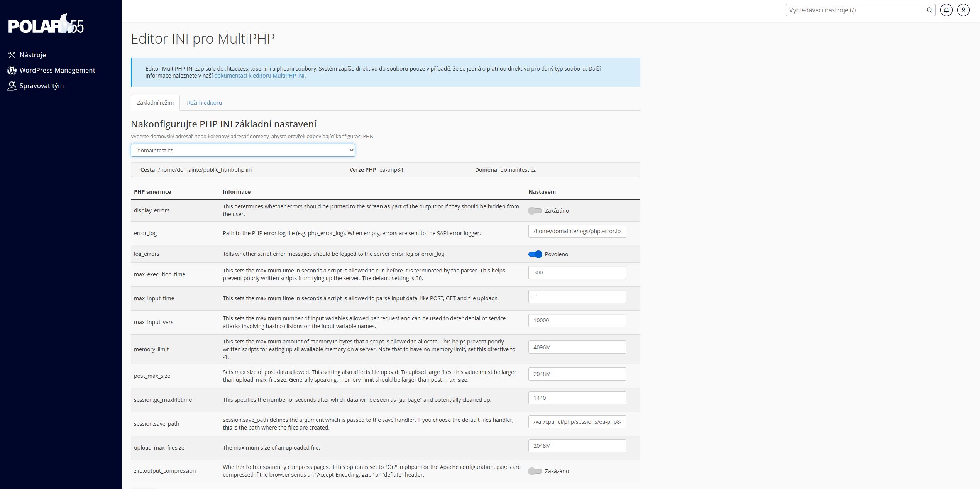This screenshot has height=489, width=980.
Task: Click the error_log directive name
Action: click(x=145, y=233)
